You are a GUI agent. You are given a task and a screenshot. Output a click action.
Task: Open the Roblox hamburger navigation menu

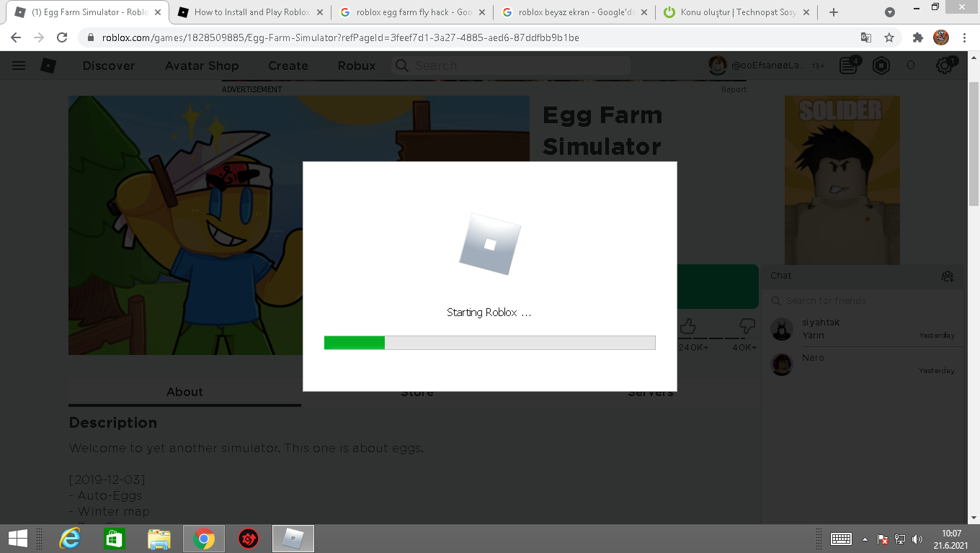coord(19,66)
